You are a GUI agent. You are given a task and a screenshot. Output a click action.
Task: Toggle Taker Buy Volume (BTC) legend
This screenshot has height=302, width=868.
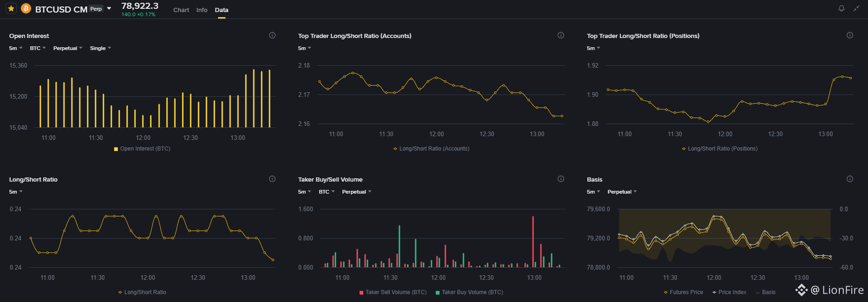[x=469, y=292]
